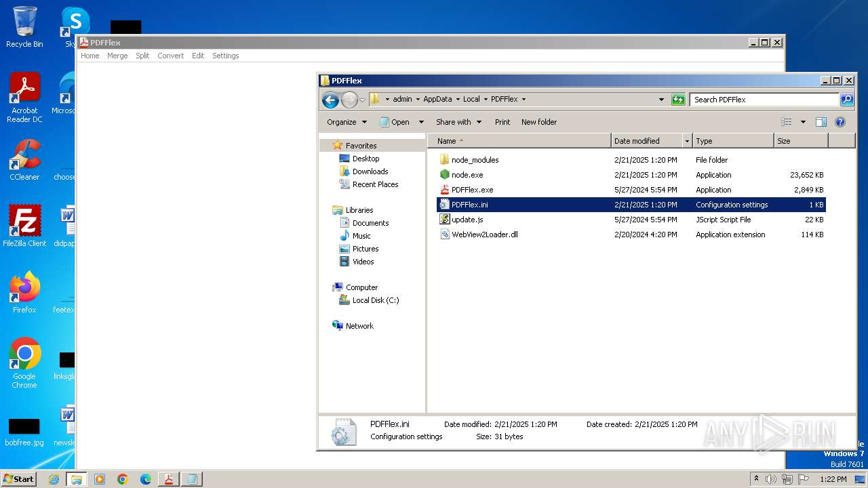Toggle the preview pane icon

coord(821,122)
